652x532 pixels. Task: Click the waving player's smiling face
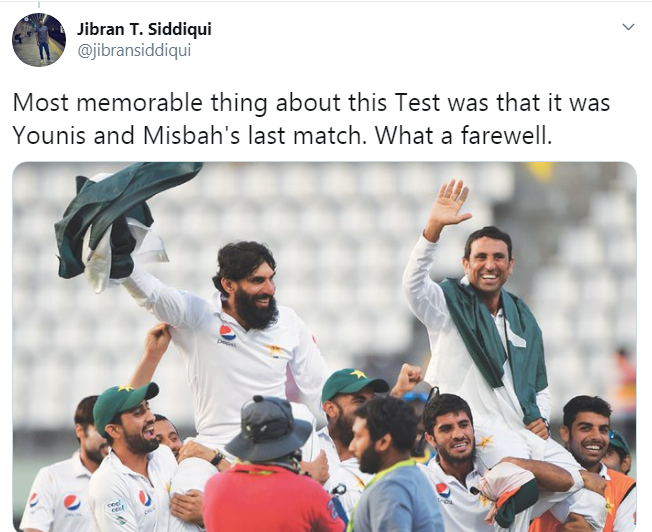pyautogui.click(x=489, y=261)
